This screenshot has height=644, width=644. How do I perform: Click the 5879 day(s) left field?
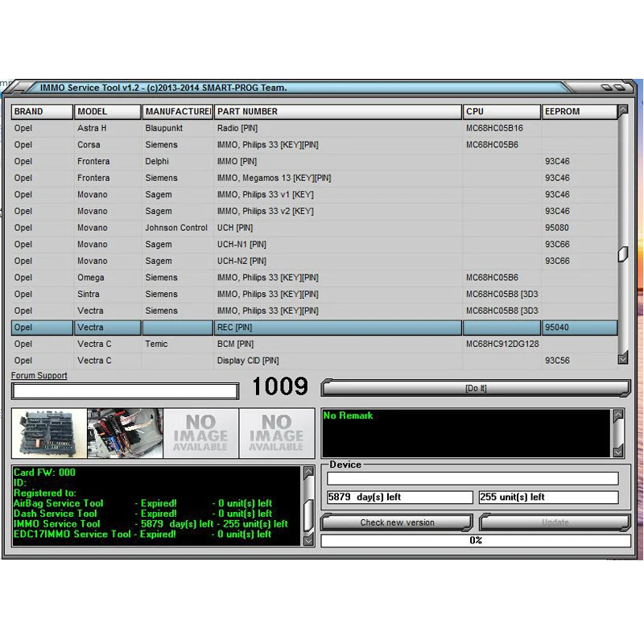pos(400,497)
